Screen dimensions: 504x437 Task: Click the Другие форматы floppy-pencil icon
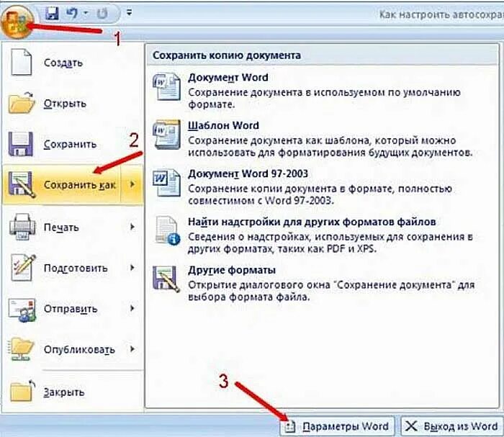[166, 279]
